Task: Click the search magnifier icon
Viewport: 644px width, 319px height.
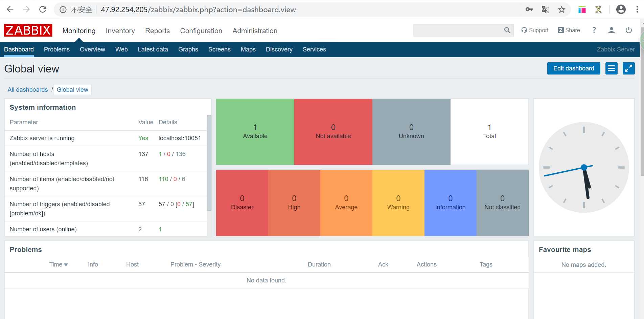Action: 507,30
